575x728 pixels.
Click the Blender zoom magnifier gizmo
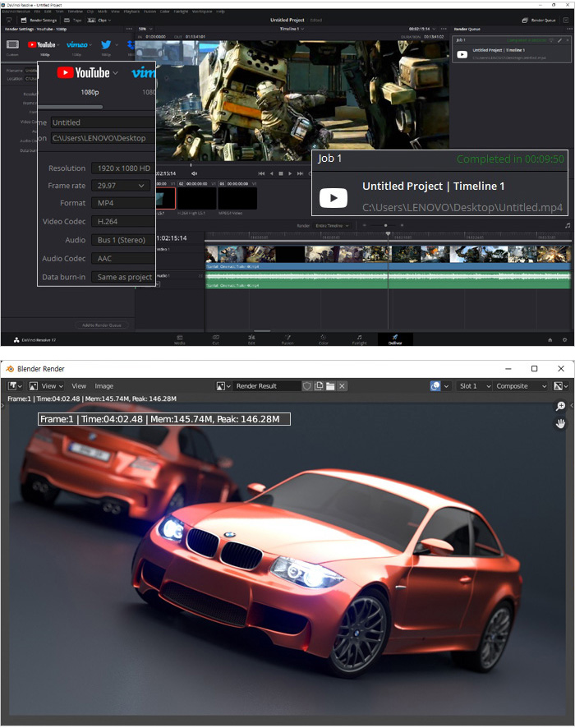tap(560, 406)
